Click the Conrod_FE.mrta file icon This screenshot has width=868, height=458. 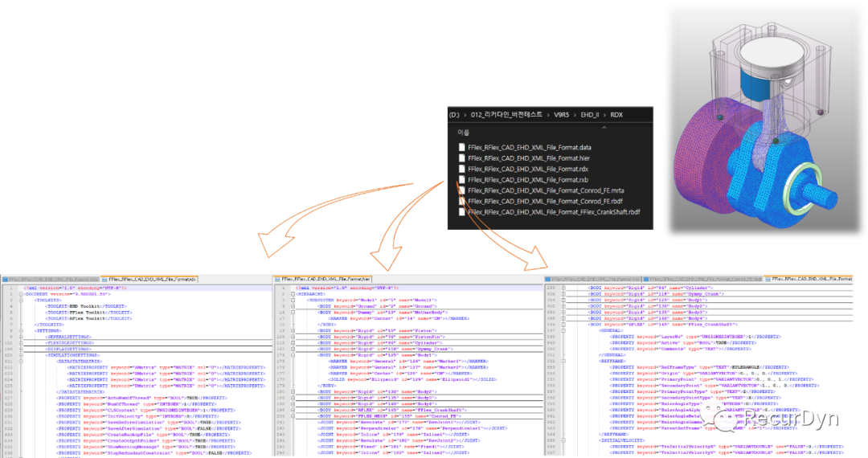461,190
